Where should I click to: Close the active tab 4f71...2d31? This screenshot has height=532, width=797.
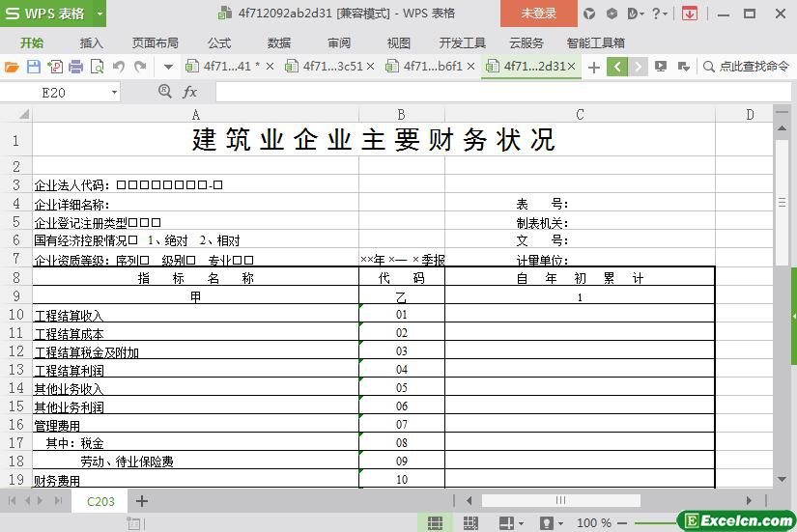[x=571, y=67]
